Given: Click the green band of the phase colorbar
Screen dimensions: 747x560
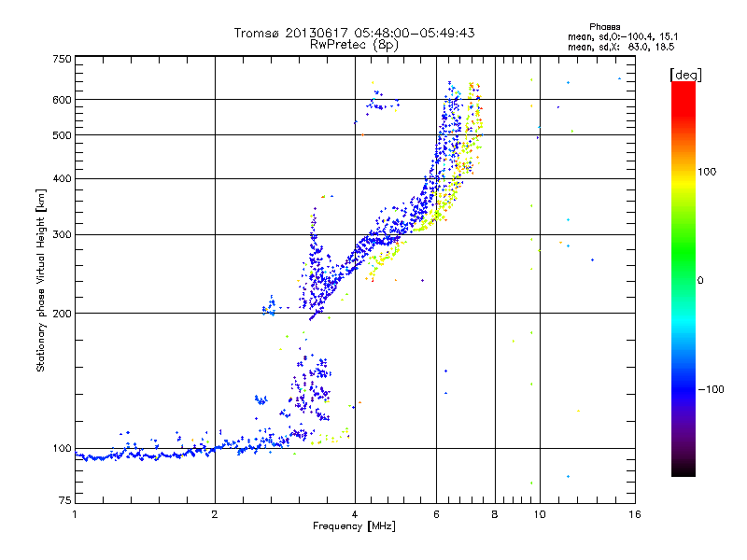Looking at the screenshot, I should pyautogui.click(x=684, y=252).
